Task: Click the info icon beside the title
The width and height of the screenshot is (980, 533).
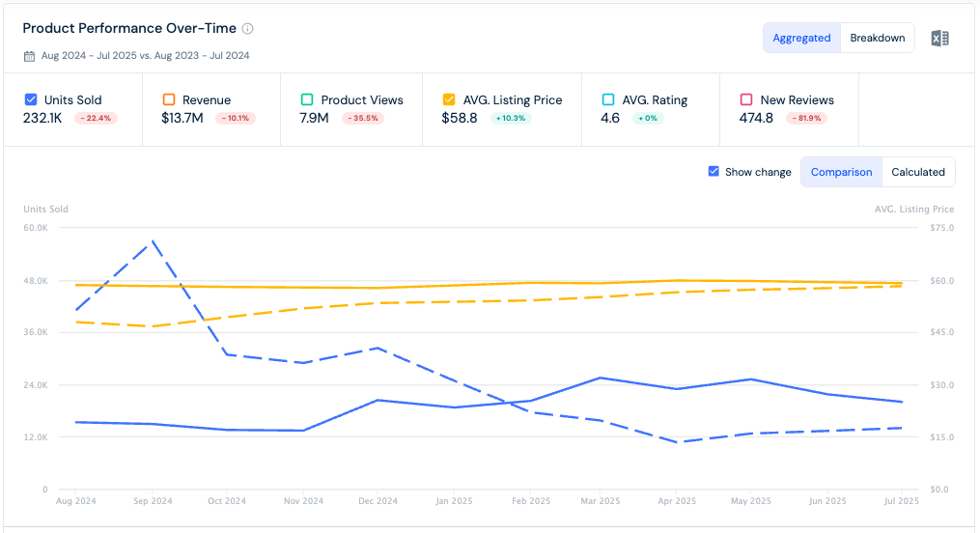Action: (248, 29)
